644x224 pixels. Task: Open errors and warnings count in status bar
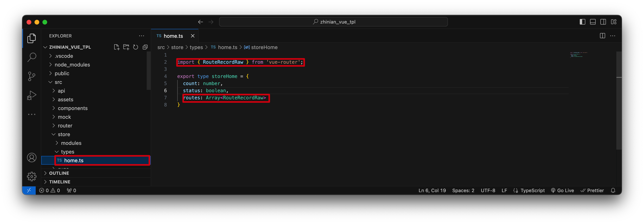point(50,190)
